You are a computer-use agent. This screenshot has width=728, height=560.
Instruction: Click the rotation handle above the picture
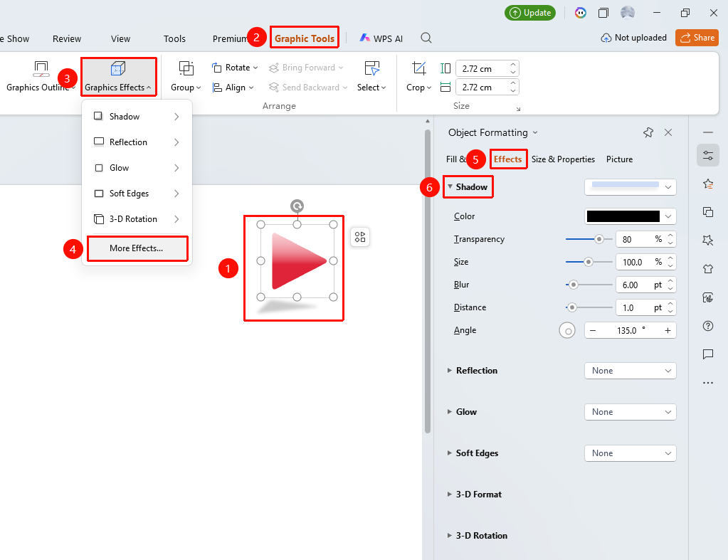pyautogui.click(x=297, y=206)
